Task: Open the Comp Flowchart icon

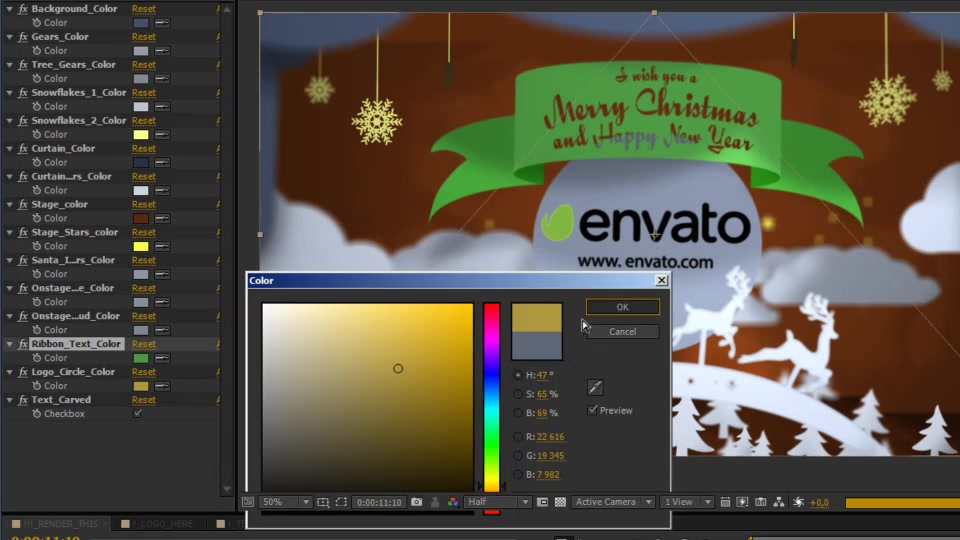Action: click(x=779, y=502)
